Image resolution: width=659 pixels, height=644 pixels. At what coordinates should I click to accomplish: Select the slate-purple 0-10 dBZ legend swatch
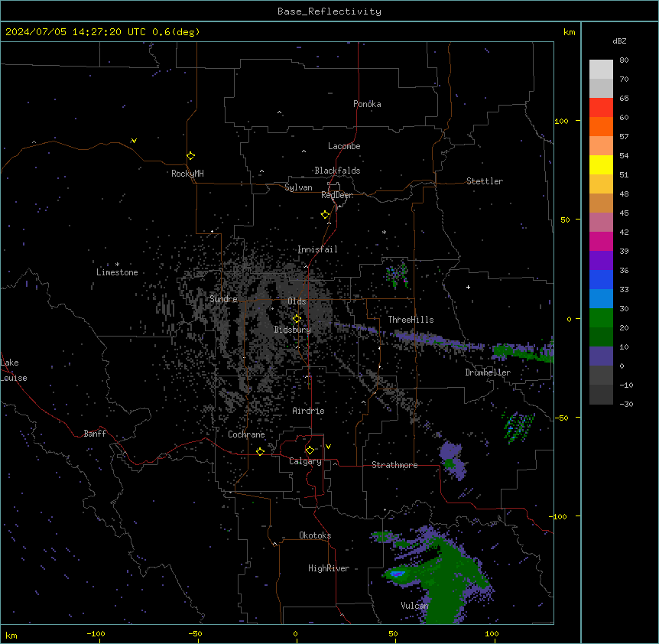pyautogui.click(x=601, y=356)
